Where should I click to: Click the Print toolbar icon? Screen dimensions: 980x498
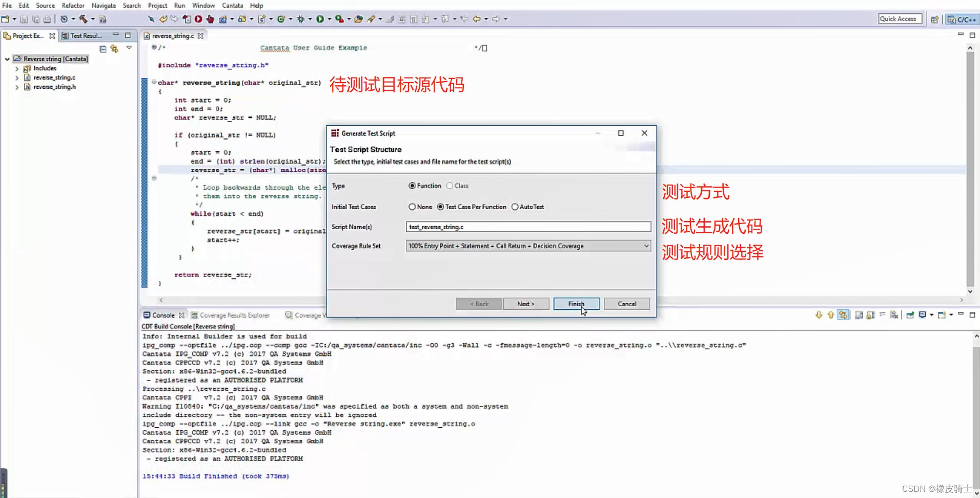(47, 19)
